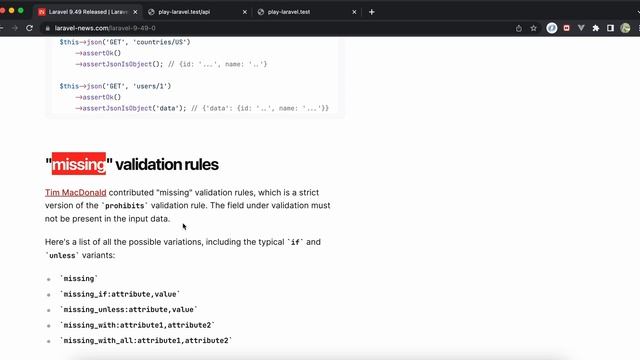Minimize the window with yellow button
This screenshot has height=360, width=640.
(x=11, y=11)
